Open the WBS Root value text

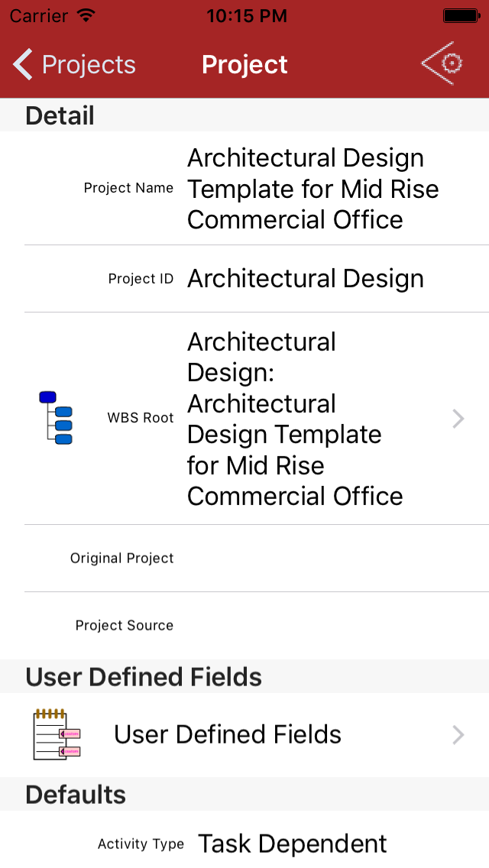[x=295, y=418]
